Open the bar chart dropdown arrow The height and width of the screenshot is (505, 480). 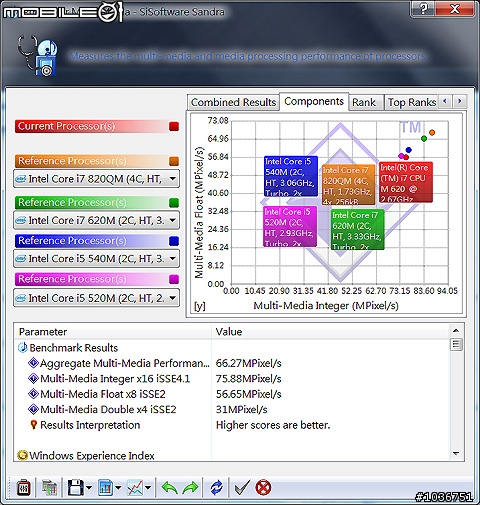coord(118,488)
